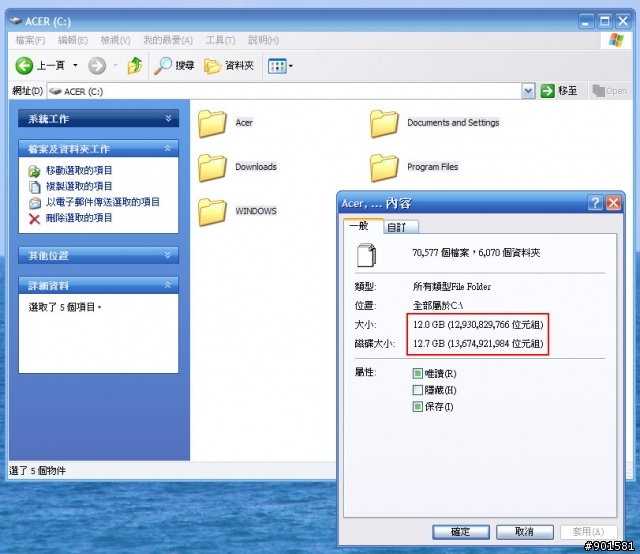Minimize the ACER (C:) explorer window

(585, 21)
